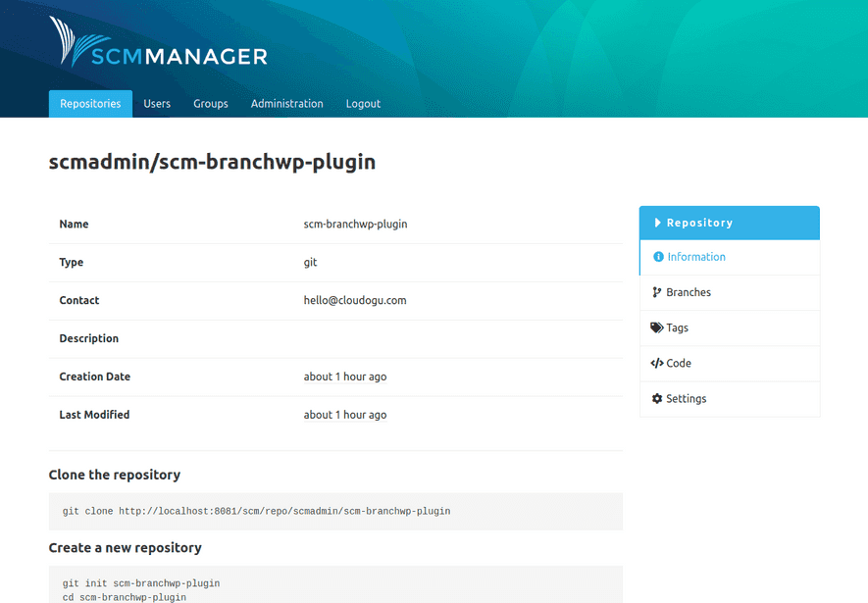Click the Tags label icon
The image size is (868, 603).
click(x=657, y=327)
